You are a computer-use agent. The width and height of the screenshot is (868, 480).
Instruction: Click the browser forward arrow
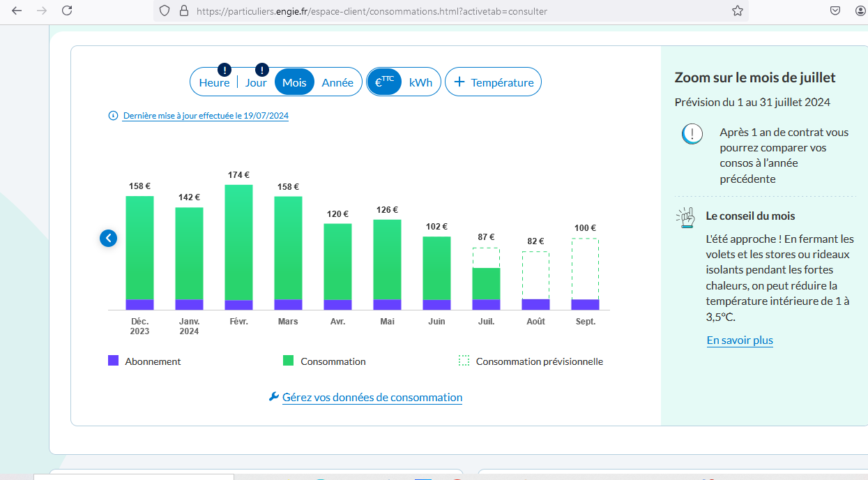click(x=42, y=10)
